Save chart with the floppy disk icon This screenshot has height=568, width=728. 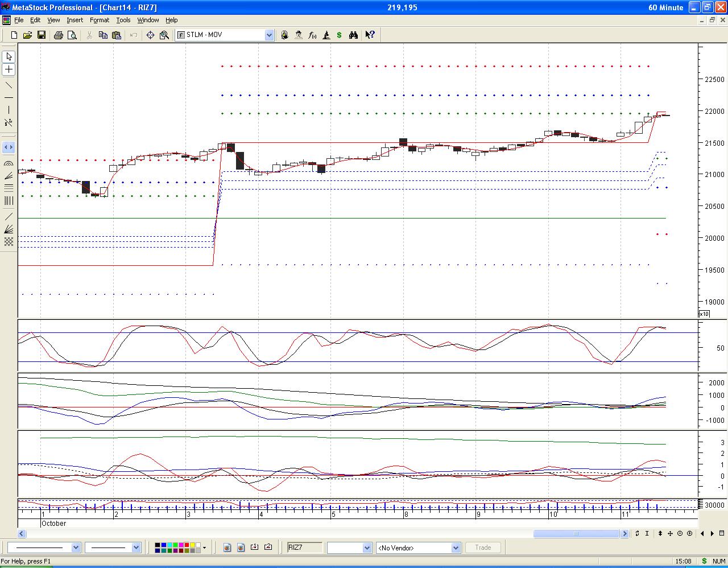click(41, 35)
